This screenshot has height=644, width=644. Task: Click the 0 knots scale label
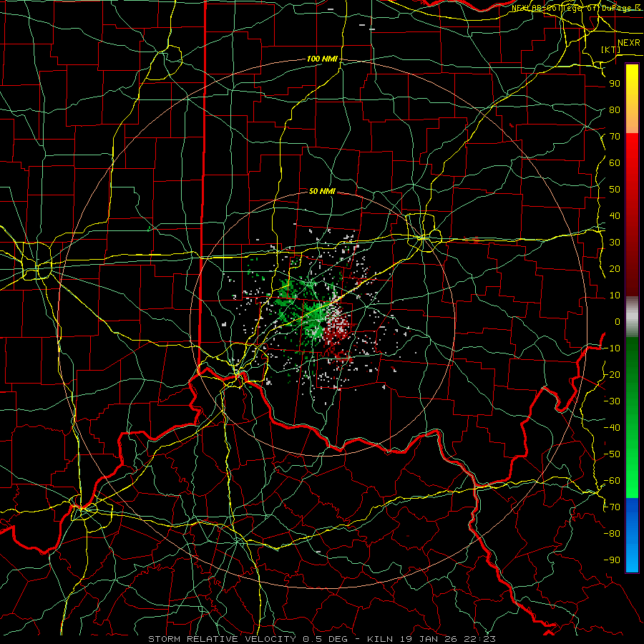click(x=618, y=322)
